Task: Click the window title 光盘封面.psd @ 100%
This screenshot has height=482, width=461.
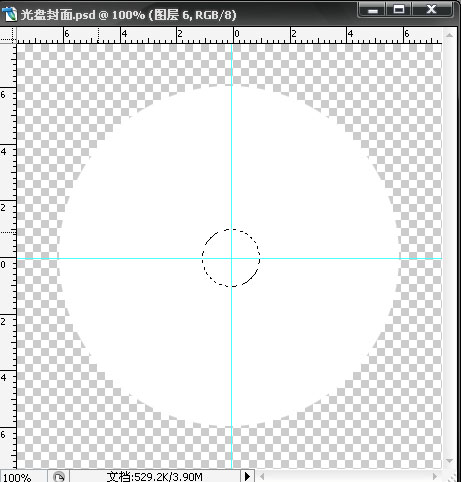Action: [83, 15]
